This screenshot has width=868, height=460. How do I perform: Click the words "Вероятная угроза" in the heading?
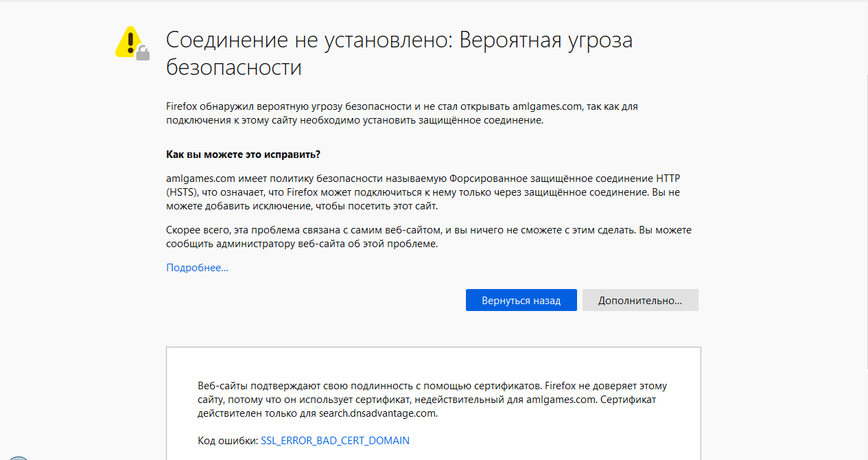[x=546, y=41]
